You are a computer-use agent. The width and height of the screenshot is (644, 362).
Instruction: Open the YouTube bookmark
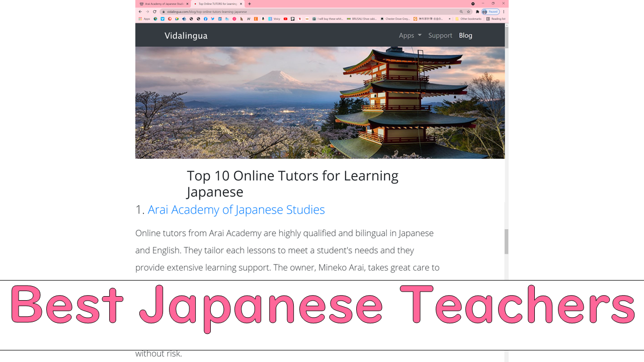pyautogui.click(x=285, y=19)
